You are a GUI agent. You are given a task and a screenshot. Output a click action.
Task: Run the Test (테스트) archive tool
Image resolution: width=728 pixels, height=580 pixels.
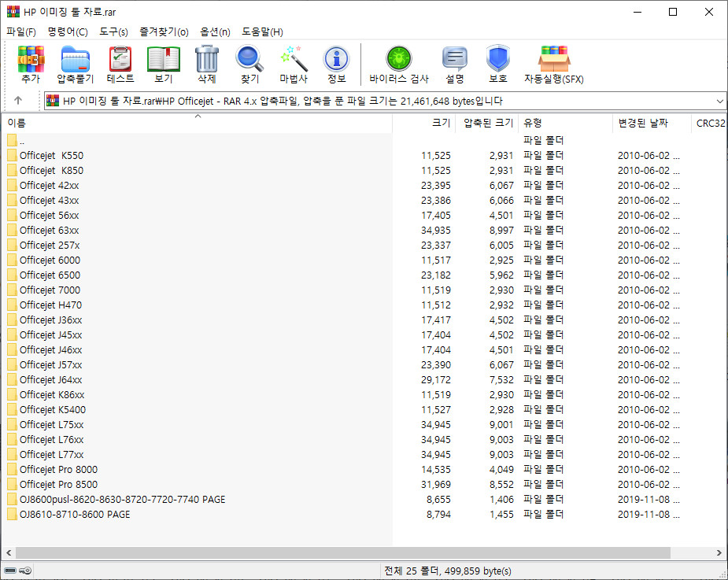click(120, 64)
